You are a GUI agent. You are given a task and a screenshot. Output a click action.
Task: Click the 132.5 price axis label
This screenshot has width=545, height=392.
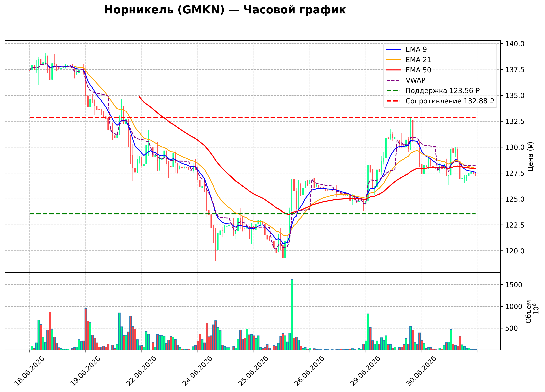click(515, 121)
